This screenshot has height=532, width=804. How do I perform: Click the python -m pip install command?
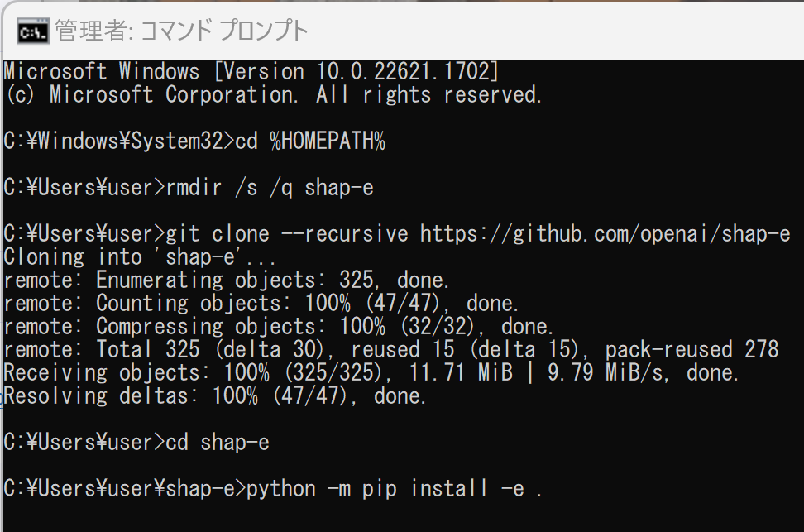(x=394, y=489)
